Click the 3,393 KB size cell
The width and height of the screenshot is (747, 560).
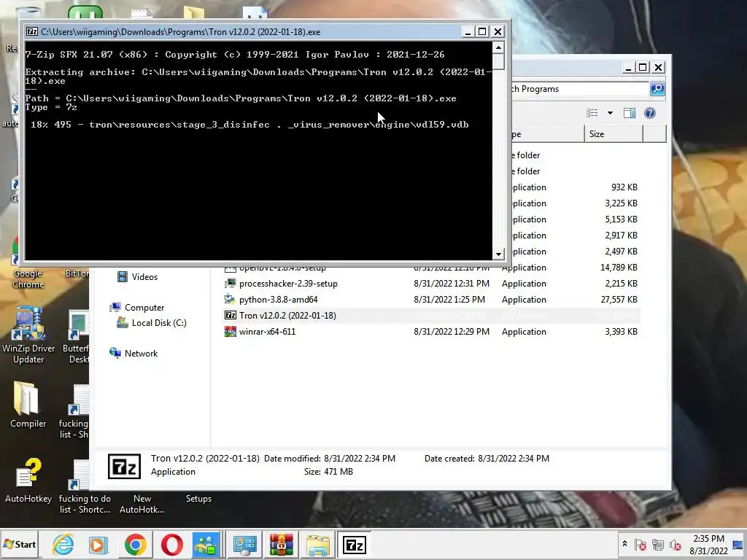tap(621, 332)
